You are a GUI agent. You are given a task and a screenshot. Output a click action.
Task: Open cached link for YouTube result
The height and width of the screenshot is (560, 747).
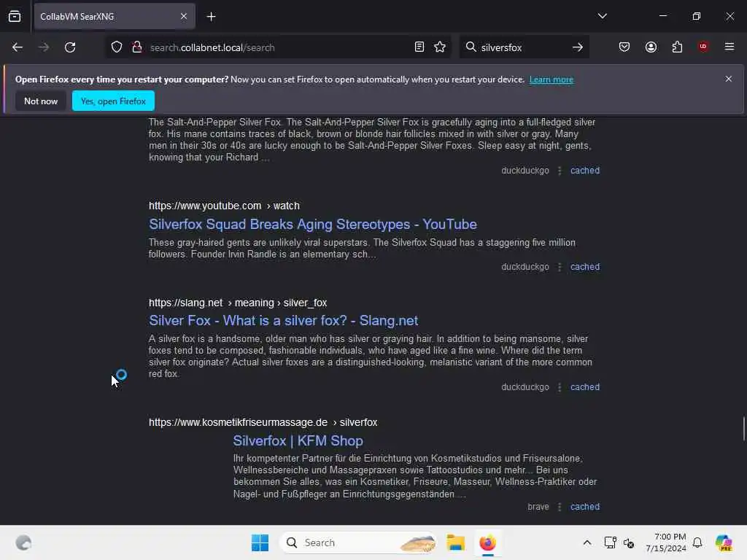(x=585, y=267)
